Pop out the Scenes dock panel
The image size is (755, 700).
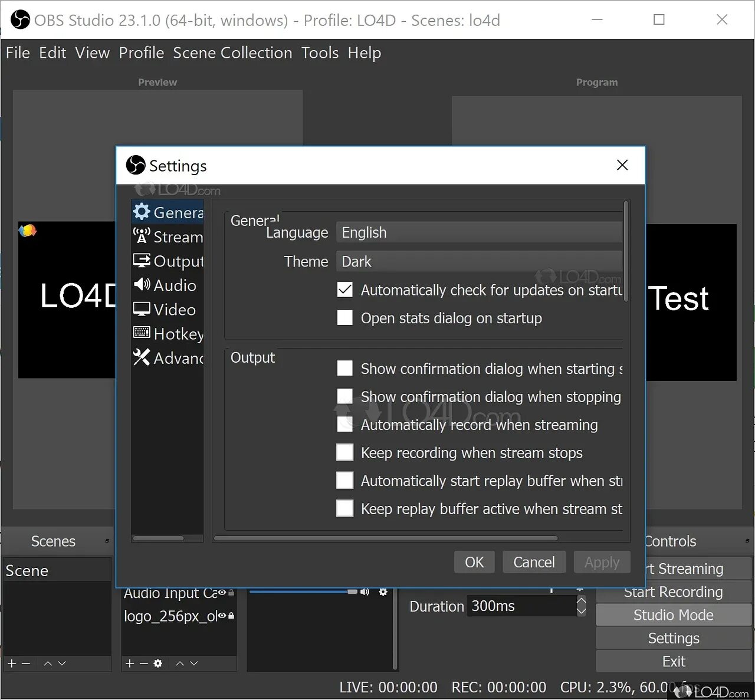pos(107,541)
